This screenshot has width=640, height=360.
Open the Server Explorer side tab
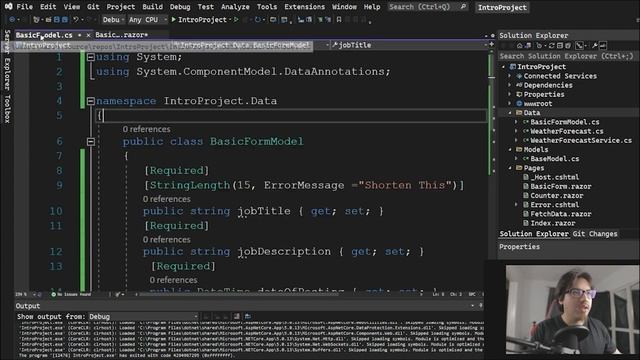(x=7, y=60)
